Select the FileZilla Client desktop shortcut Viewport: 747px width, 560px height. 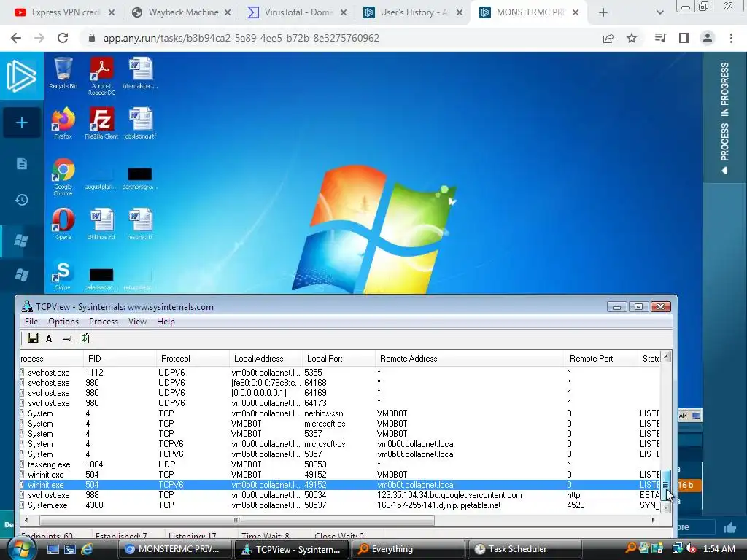pyautogui.click(x=101, y=123)
